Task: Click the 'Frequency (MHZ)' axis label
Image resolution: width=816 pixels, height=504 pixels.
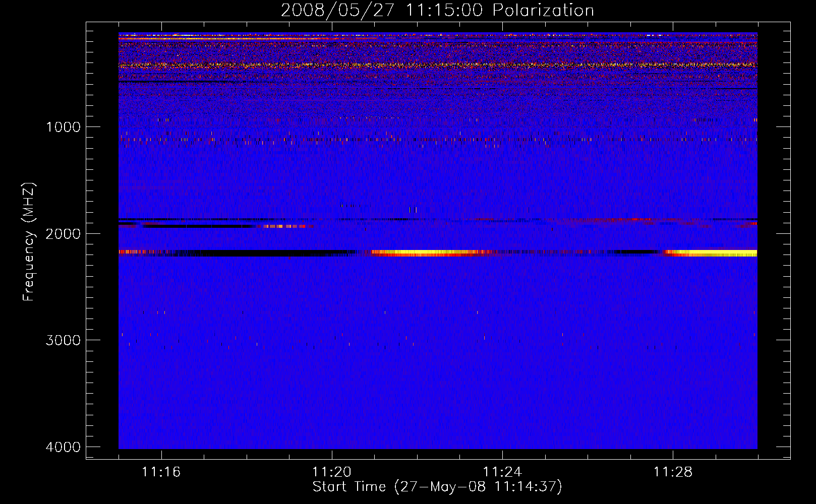Action: tap(29, 242)
